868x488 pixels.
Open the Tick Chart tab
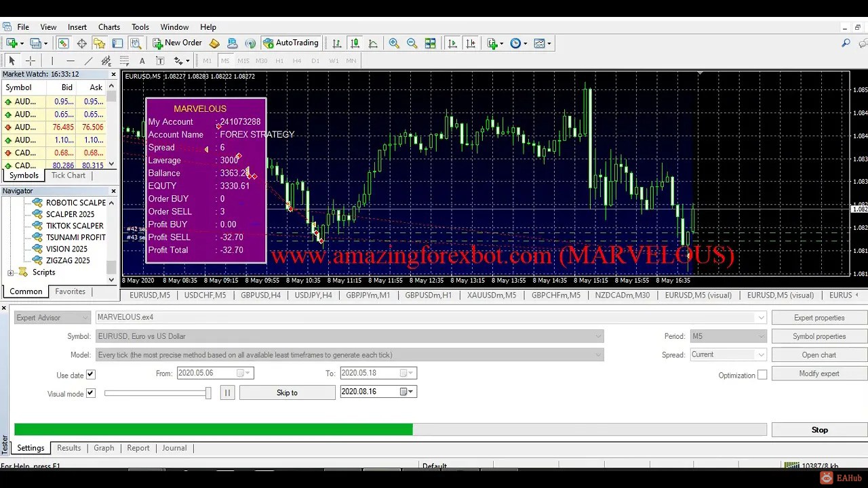[68, 176]
